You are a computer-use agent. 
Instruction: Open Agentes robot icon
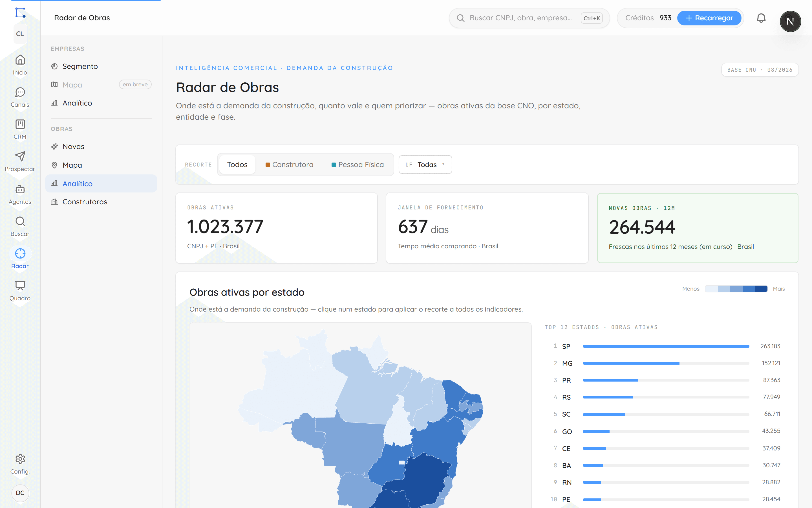[20, 189]
